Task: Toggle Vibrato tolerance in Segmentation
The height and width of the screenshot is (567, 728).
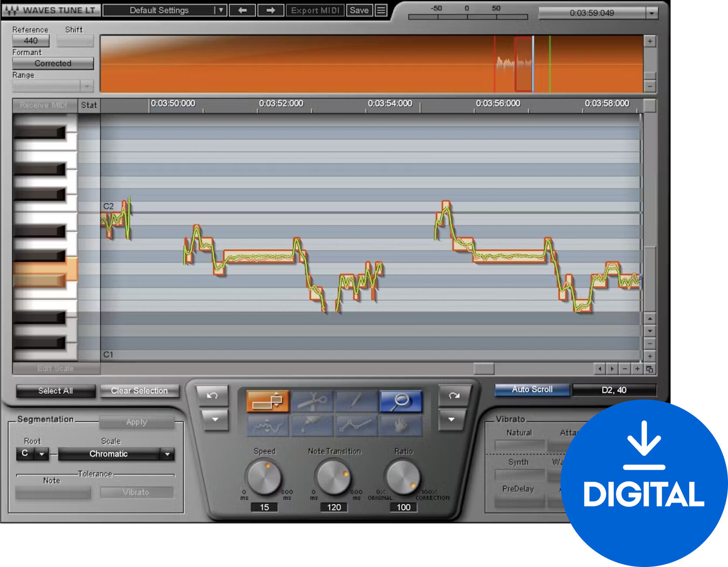Action: 137,492
